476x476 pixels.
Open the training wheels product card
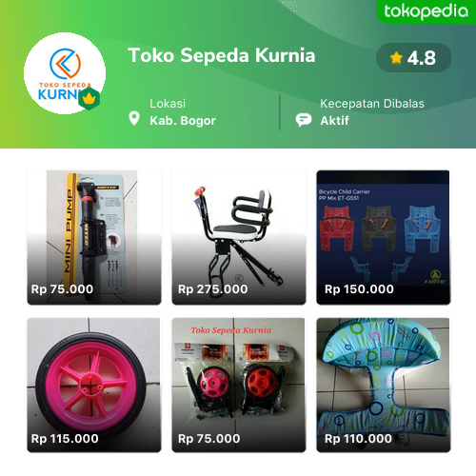239,385
